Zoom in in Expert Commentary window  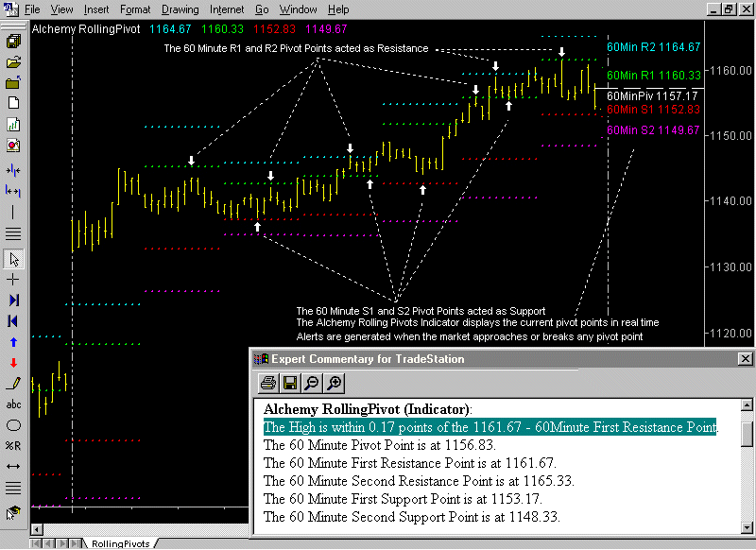(x=334, y=383)
